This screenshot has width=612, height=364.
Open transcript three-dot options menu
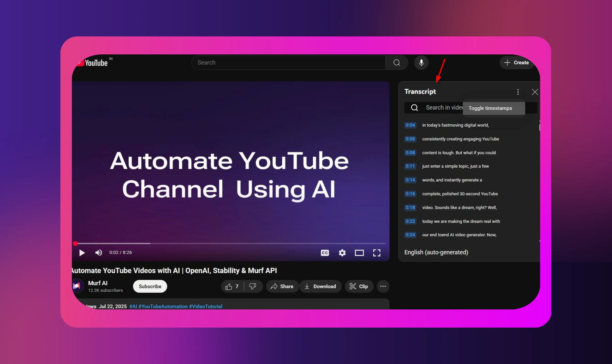click(518, 92)
